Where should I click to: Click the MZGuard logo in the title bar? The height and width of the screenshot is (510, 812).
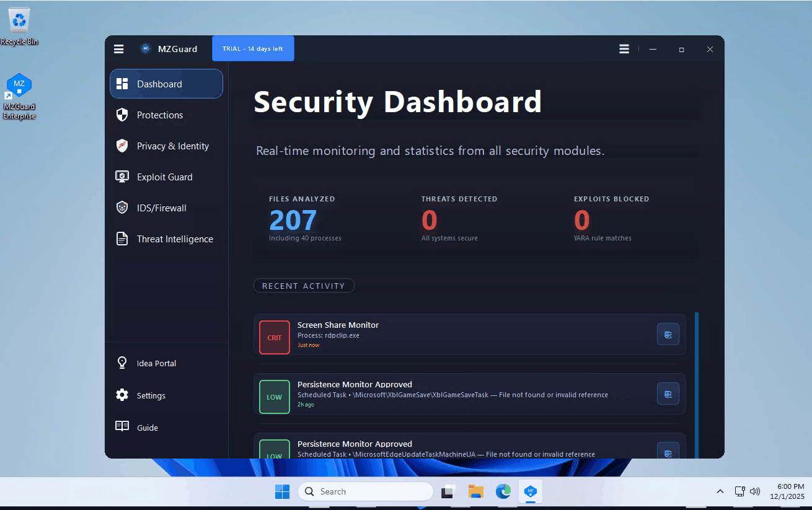(x=145, y=48)
